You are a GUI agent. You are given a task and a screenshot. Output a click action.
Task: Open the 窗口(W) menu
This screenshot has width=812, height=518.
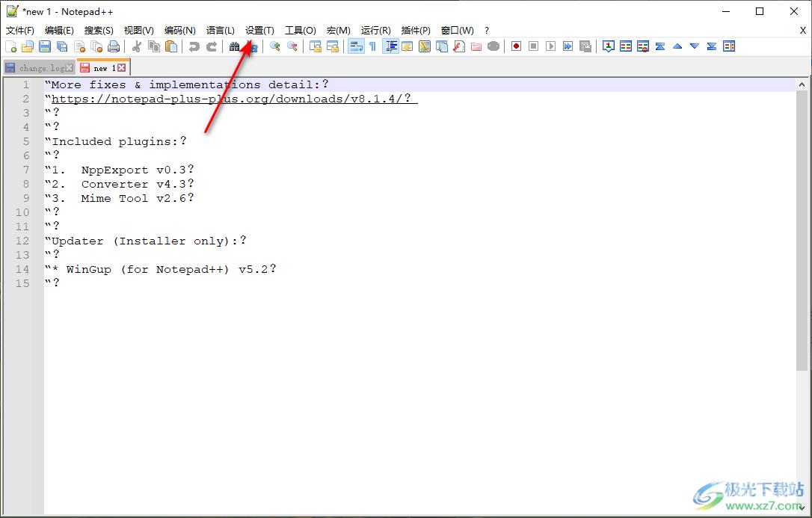(458, 31)
